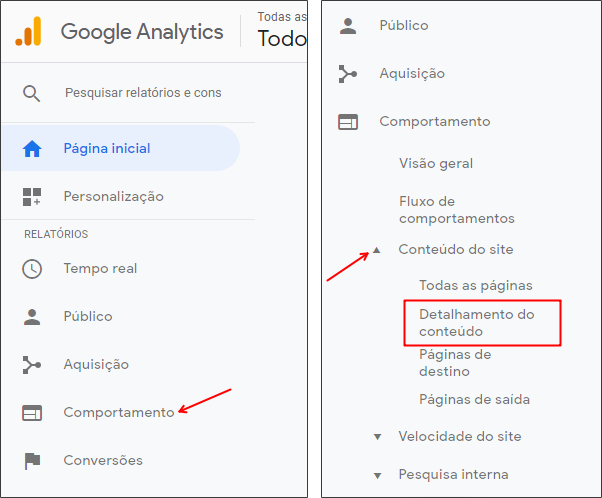
Task: Click the Comportamento icon in the left sidebar
Action: 32,413
